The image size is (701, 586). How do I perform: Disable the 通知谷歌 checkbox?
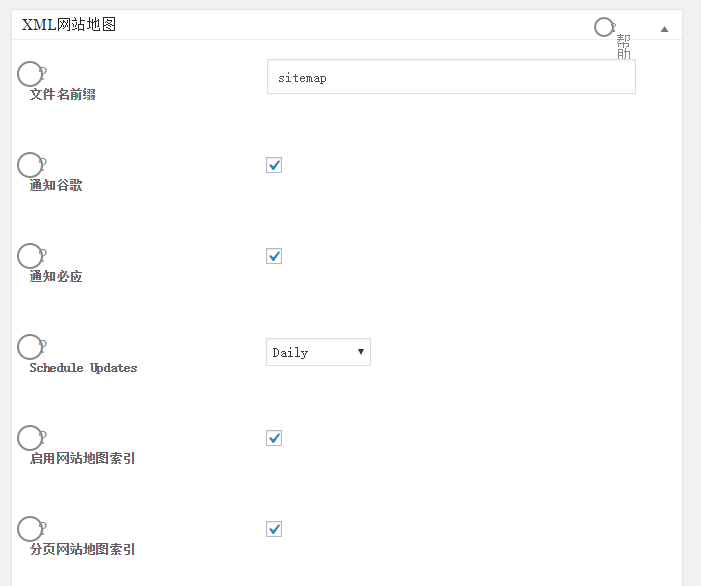click(x=274, y=165)
